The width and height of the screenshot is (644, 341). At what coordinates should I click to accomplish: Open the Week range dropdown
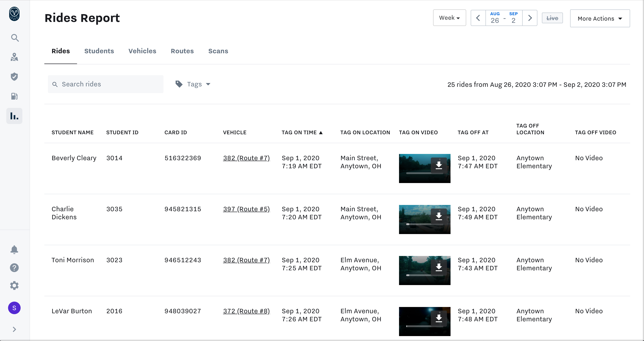tap(449, 18)
